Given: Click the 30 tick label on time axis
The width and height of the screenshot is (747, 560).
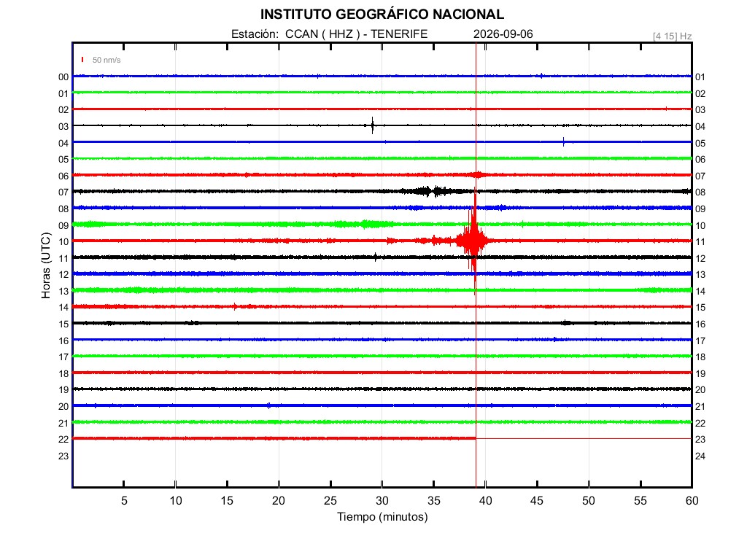Looking at the screenshot, I should pyautogui.click(x=382, y=500).
